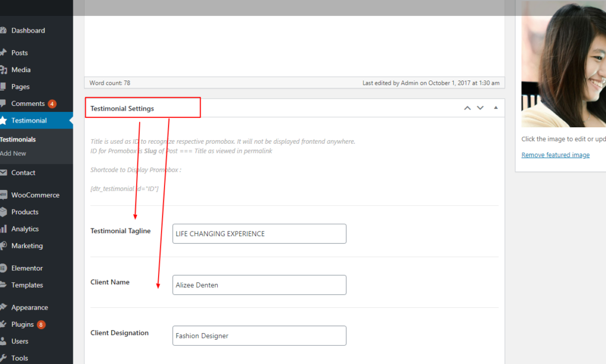606x364 pixels.
Task: Click the Posts pushpin icon
Action: click(x=3, y=53)
